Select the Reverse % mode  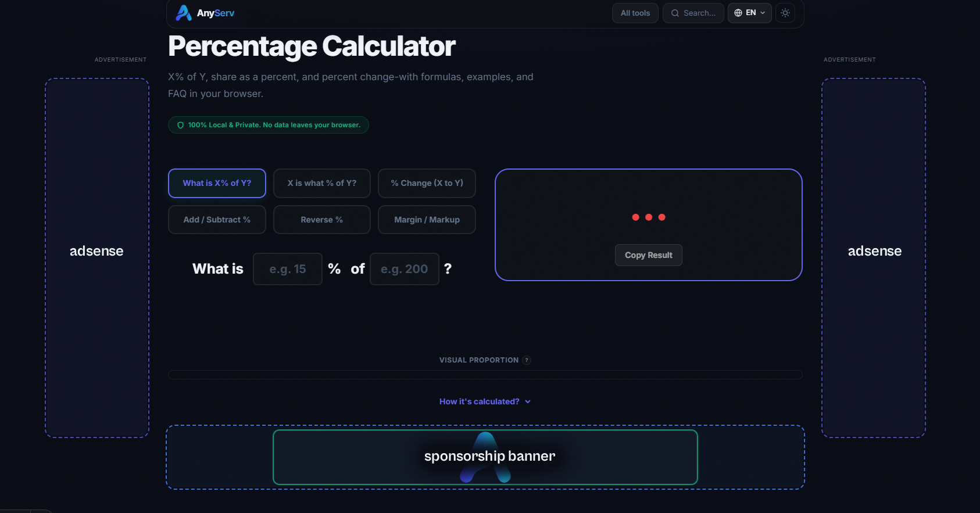coord(322,220)
